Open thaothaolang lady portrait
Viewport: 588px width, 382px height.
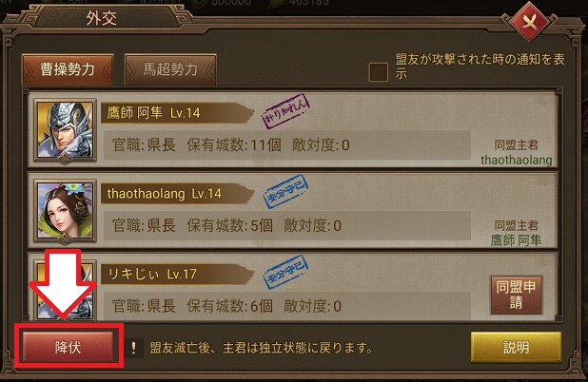pos(66,211)
